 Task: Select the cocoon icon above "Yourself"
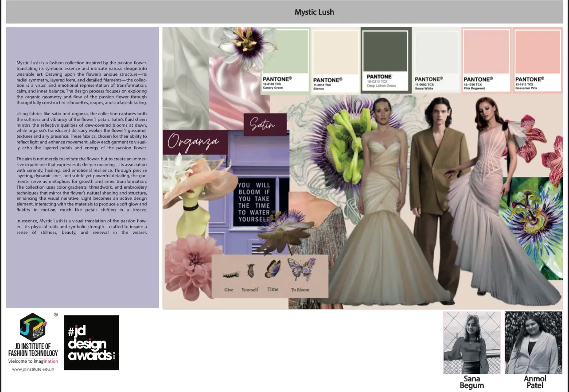pos(250,271)
